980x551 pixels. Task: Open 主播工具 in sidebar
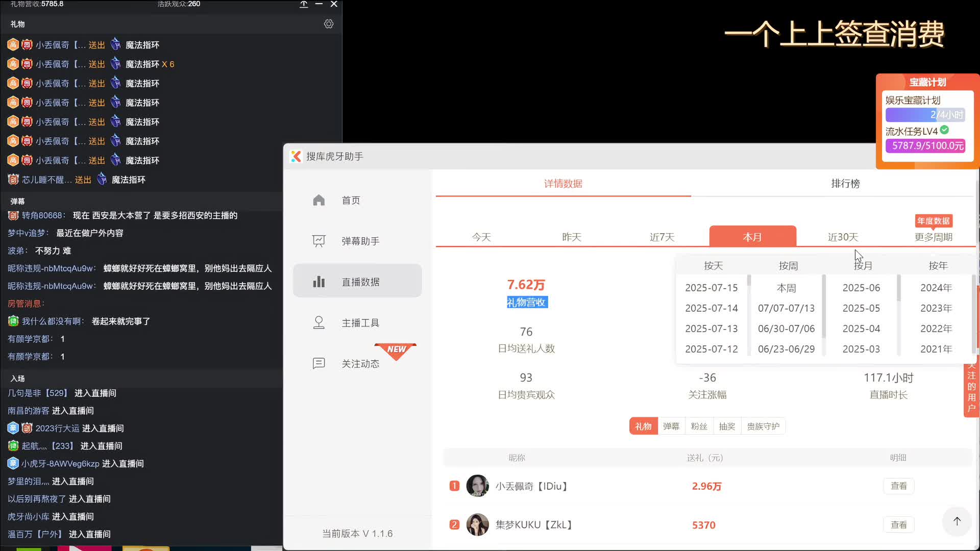(357, 322)
